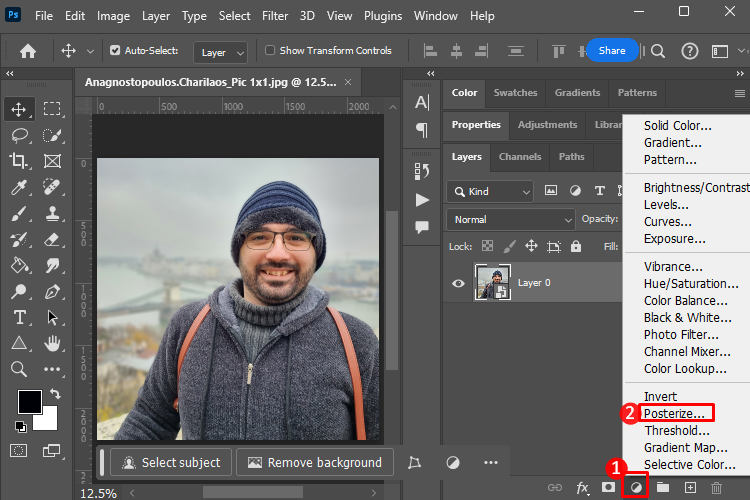Toggle the Auto-Select checkbox

(x=115, y=50)
